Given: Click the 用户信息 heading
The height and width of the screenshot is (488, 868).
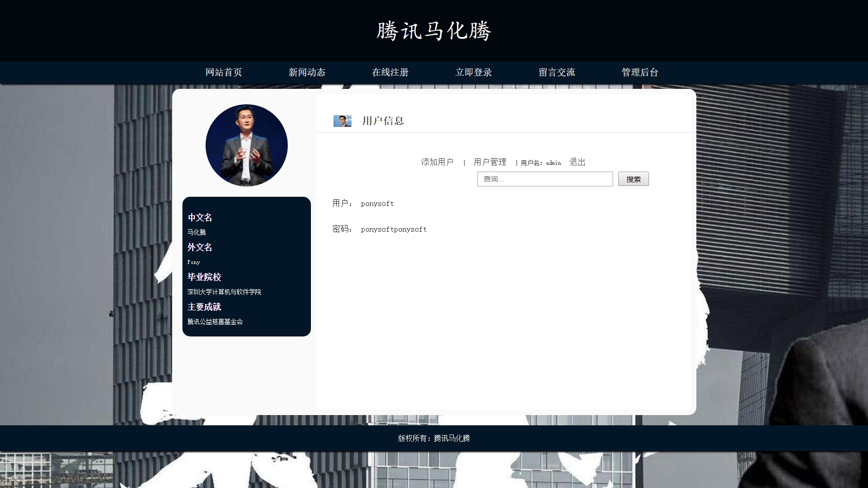Looking at the screenshot, I should coord(383,121).
